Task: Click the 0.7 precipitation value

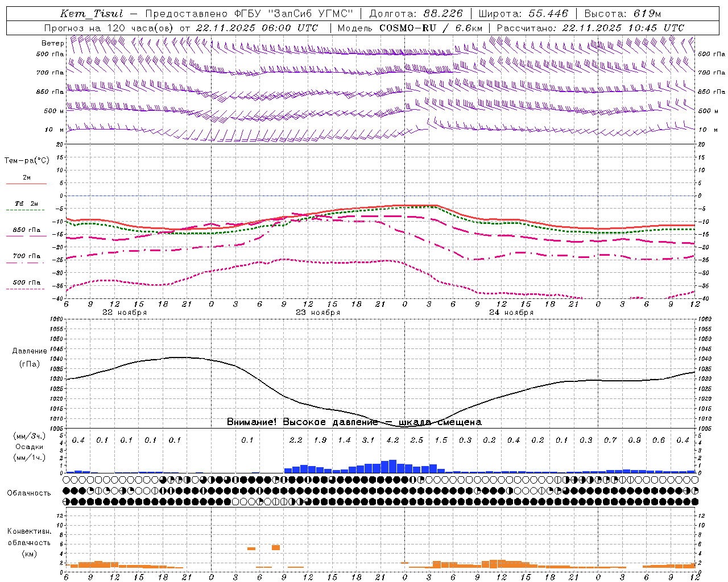Action: click(x=610, y=440)
